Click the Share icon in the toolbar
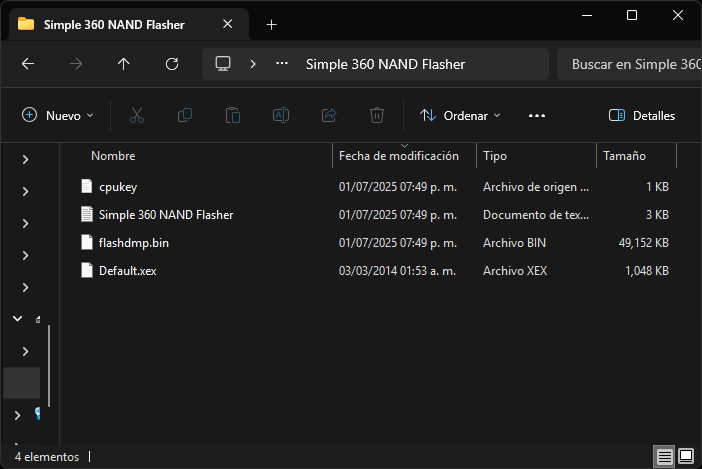Screen dimensions: 702x469 [x=329, y=115]
